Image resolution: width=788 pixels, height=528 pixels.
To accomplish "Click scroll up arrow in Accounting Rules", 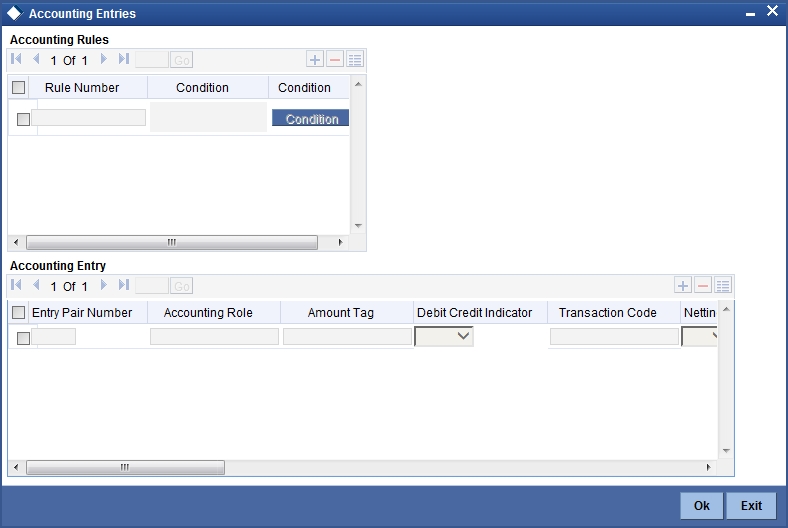I will coord(358,84).
